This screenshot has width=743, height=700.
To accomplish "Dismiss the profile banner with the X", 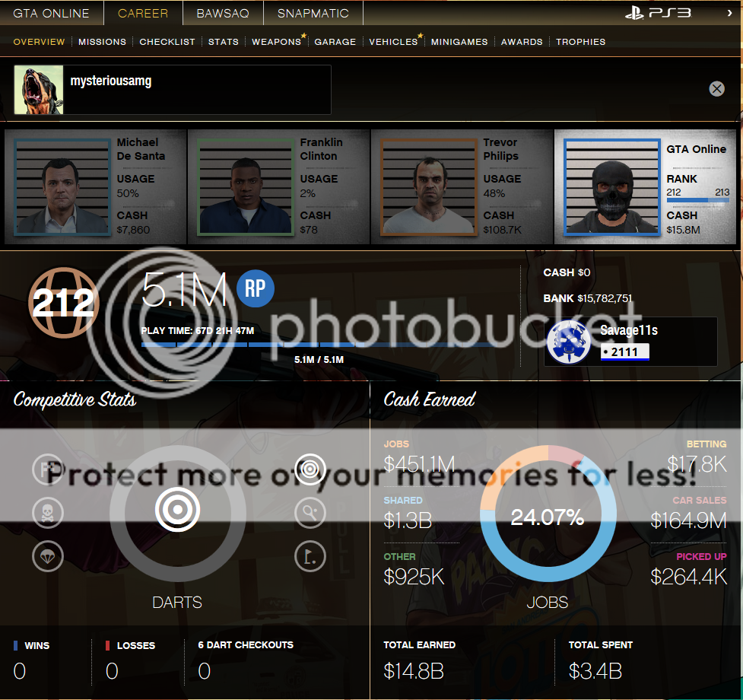I will (x=716, y=88).
